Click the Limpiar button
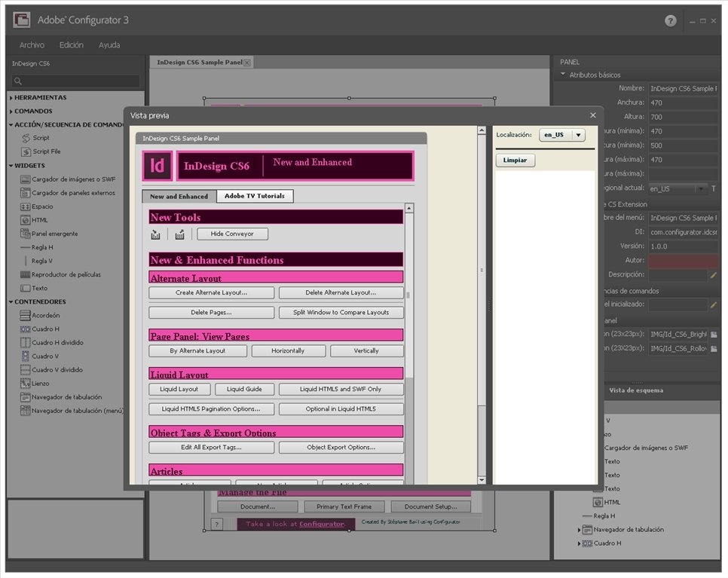The width and height of the screenshot is (728, 578). (515, 161)
